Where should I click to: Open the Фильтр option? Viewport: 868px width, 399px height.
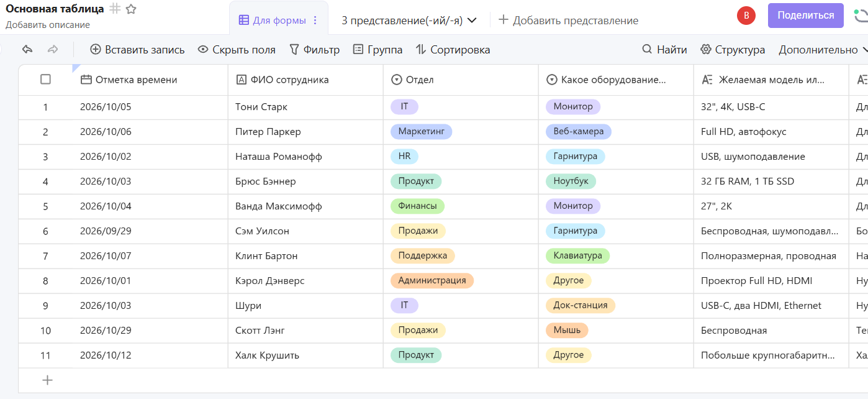click(x=314, y=50)
